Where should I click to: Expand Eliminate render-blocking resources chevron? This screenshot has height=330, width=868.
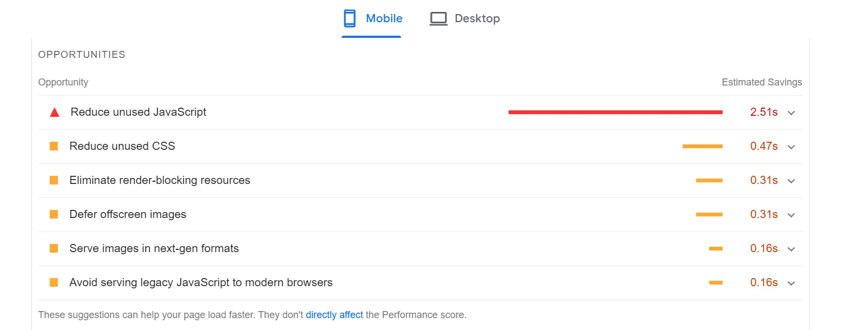point(791,181)
